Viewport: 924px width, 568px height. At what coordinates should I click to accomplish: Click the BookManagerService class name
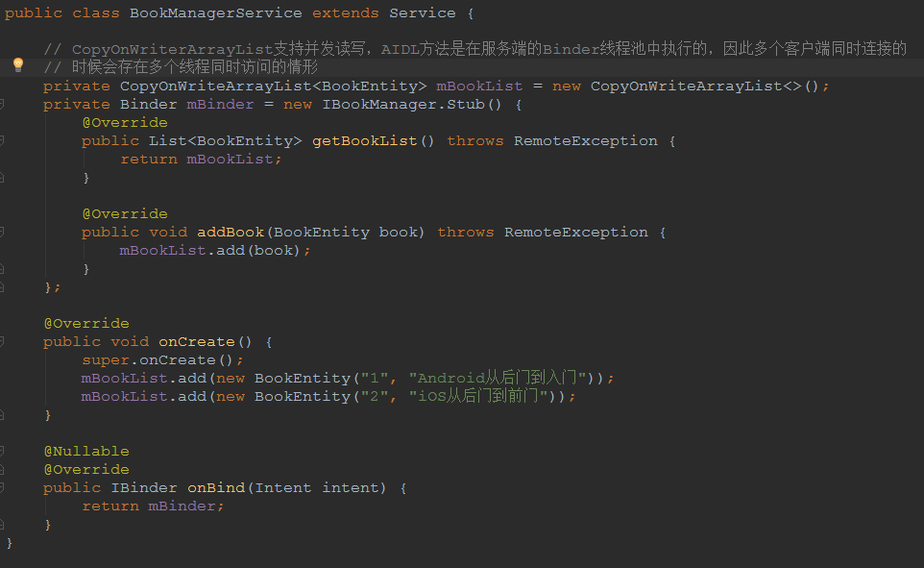point(216,13)
